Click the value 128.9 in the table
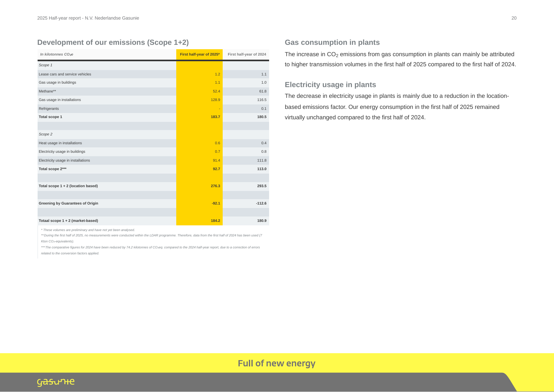 [x=215, y=100]
